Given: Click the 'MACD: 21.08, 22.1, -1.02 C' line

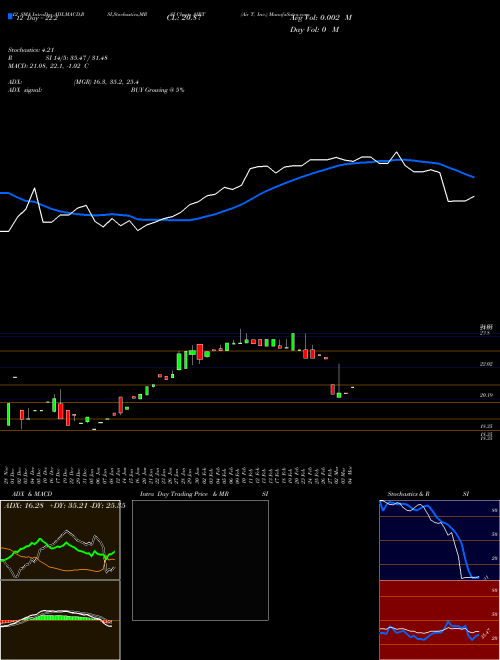Looking at the screenshot, I should [x=48, y=66].
